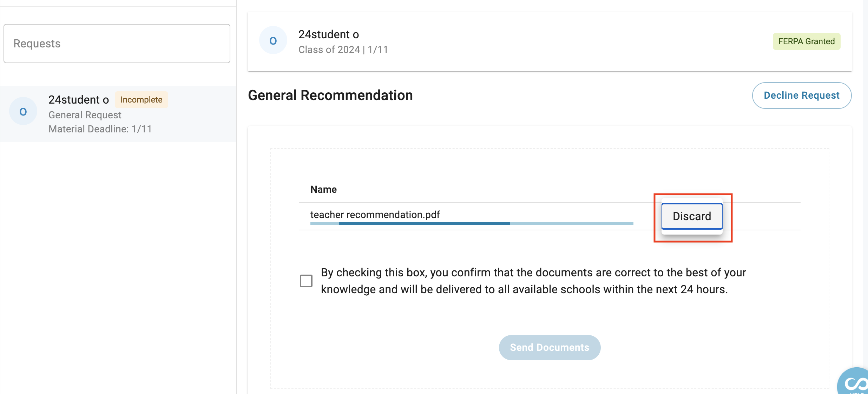Screen dimensions: 868x394
Task: Click the Send Documents button
Action: click(550, 347)
